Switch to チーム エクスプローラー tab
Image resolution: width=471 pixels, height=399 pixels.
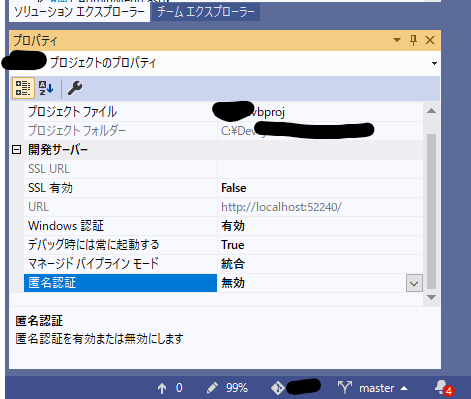click(x=206, y=12)
